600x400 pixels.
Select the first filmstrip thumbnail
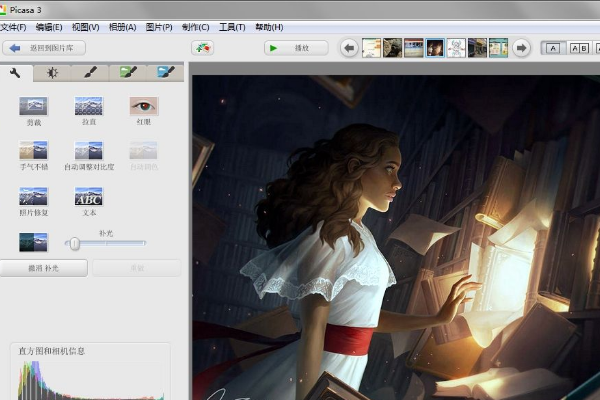372,48
